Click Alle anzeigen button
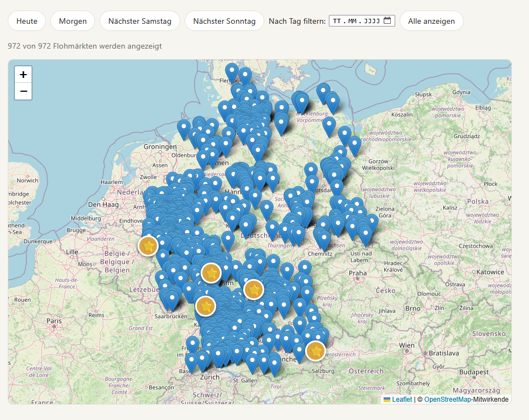 click(431, 21)
